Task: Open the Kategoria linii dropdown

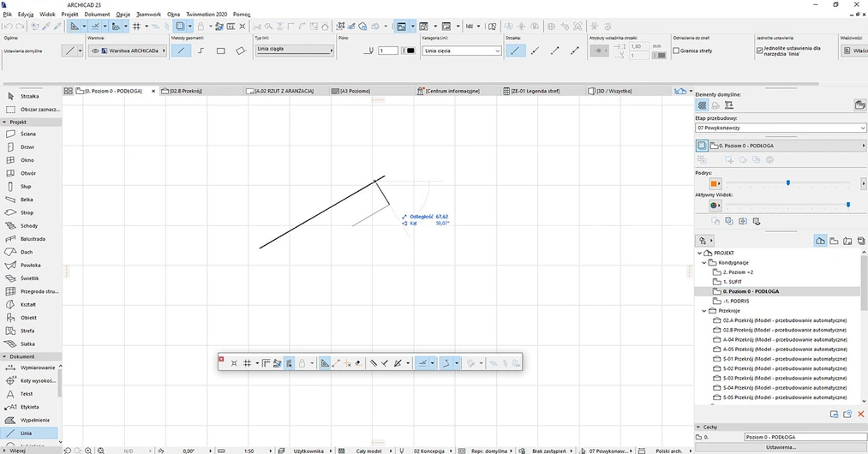Action: [462, 51]
